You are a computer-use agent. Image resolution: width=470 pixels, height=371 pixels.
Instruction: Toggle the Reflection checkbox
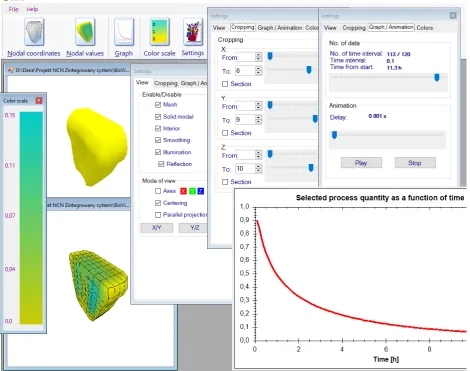coord(161,164)
